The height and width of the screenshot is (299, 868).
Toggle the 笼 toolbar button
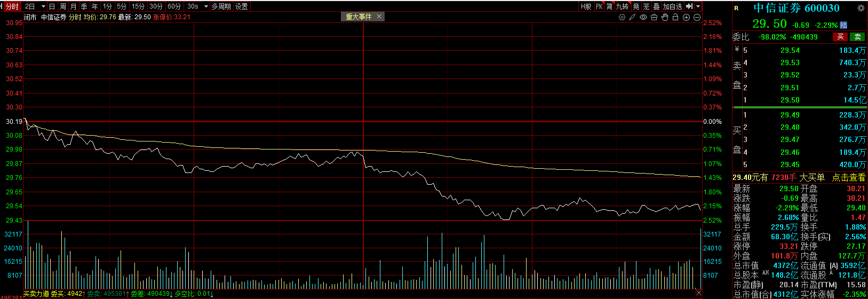[646, 6]
